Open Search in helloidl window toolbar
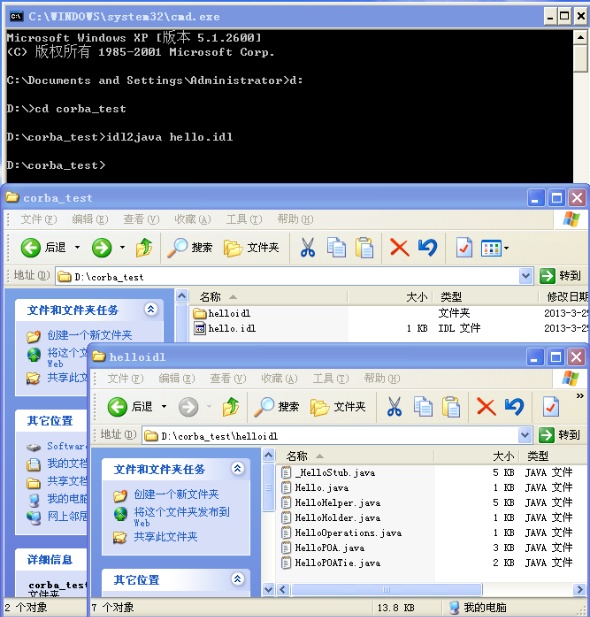 click(277, 406)
